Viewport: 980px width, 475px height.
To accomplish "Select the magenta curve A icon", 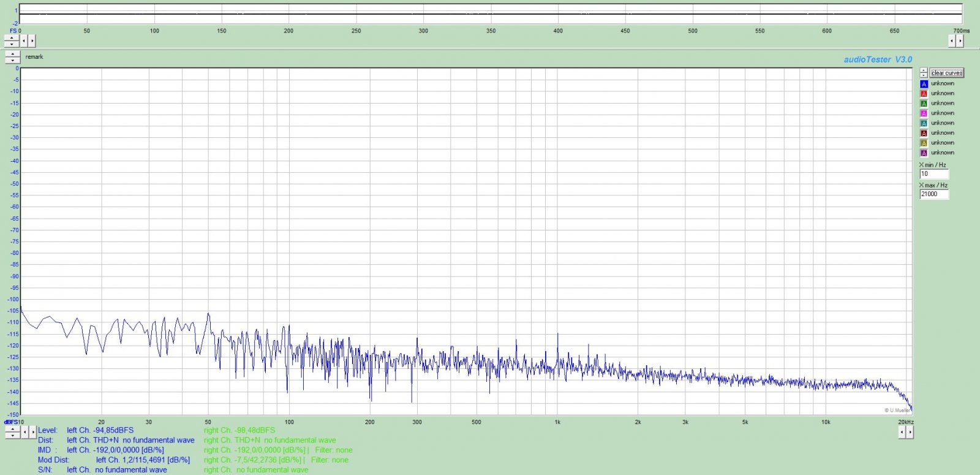I will (924, 113).
